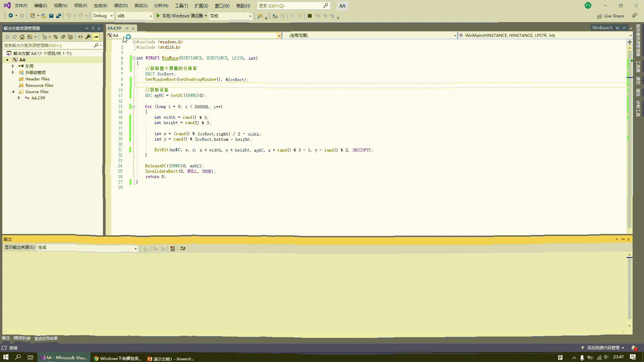The image size is (644, 362).
Task: Click the Live Share button
Action: click(x=610, y=16)
